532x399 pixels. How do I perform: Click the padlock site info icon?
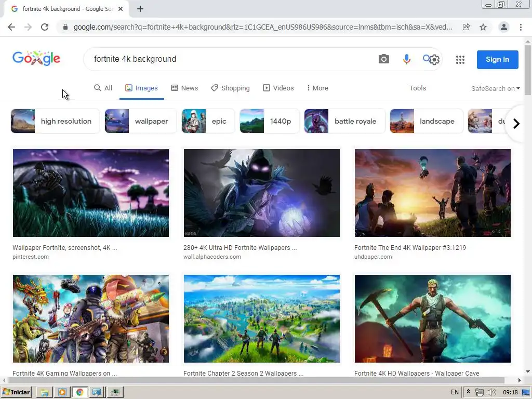coord(65,27)
